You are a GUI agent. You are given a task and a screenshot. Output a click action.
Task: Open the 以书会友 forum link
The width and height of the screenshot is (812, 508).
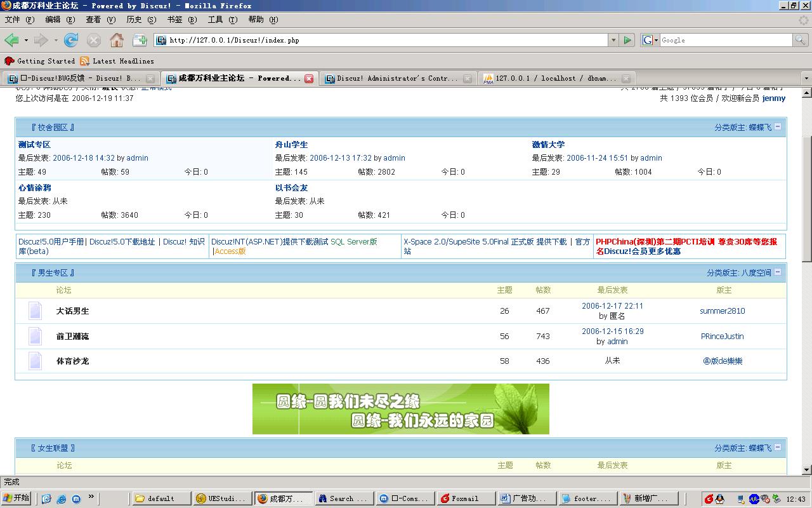pos(291,188)
